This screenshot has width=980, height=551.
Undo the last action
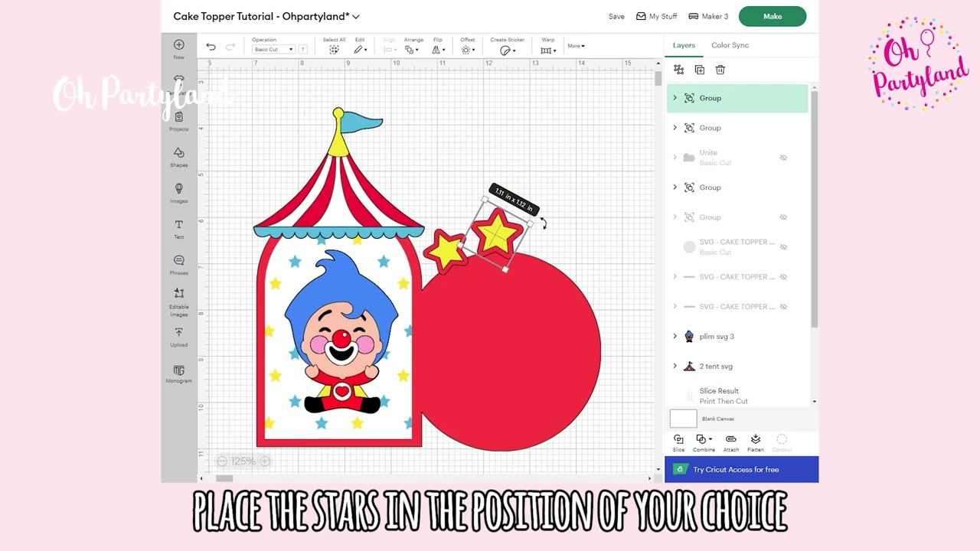211,47
